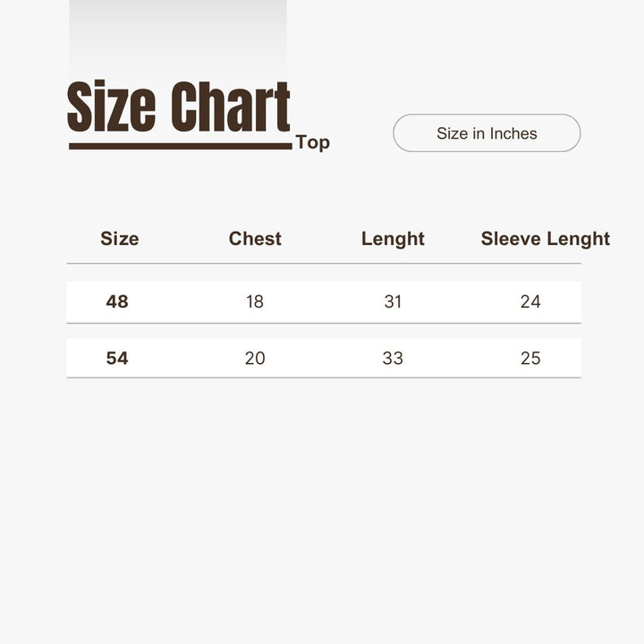The width and height of the screenshot is (644, 644).
Task: Select the "Lenght" column header
Action: pyautogui.click(x=393, y=239)
